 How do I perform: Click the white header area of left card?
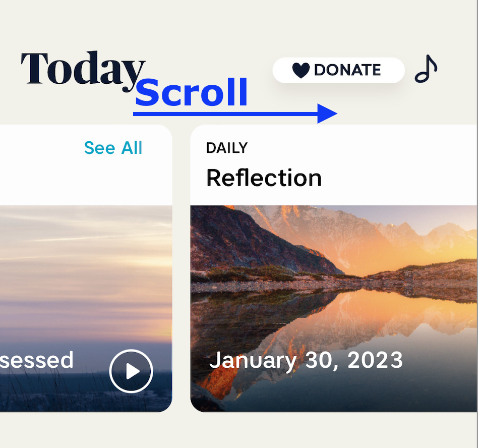[86, 165]
